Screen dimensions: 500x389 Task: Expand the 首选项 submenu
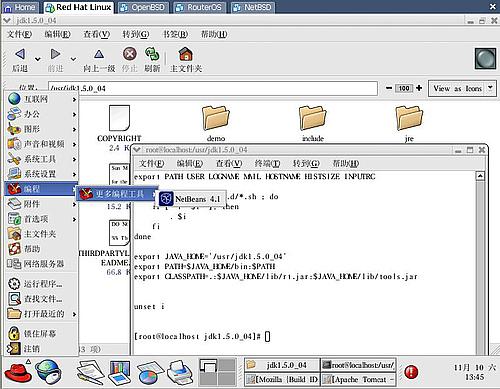click(42, 219)
